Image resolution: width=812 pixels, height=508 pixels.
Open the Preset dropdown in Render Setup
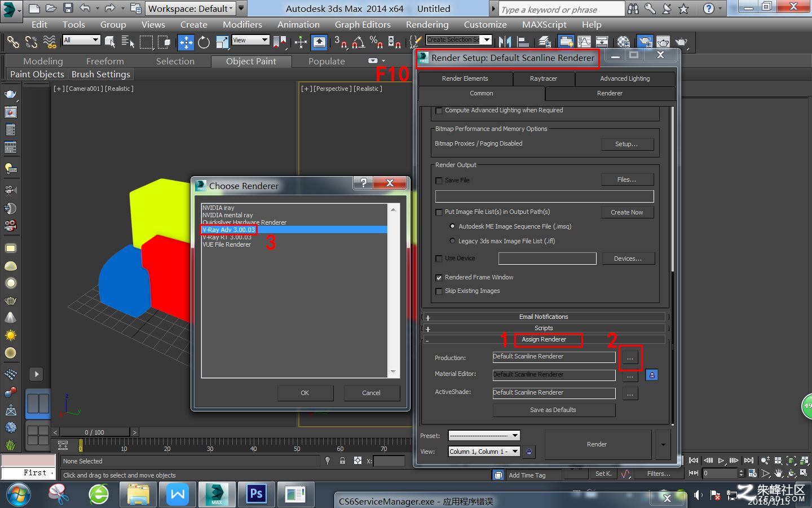point(484,436)
